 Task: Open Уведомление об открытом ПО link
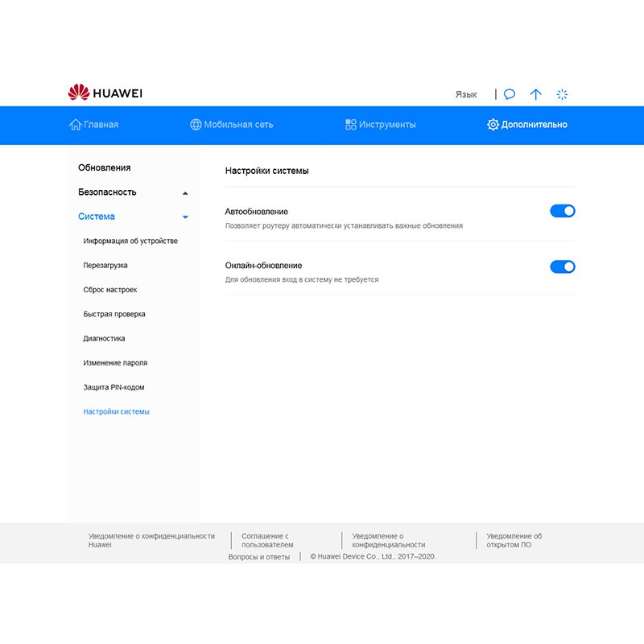pos(514,540)
